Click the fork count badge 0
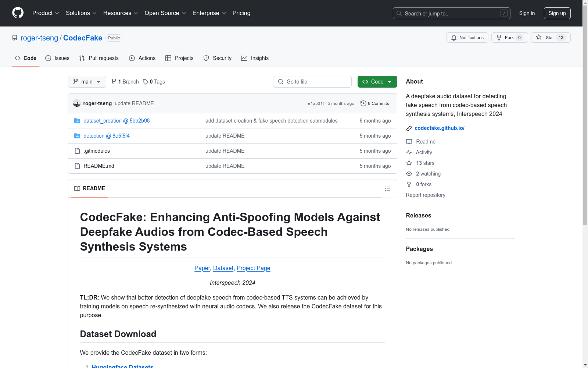The height and width of the screenshot is (368, 588). click(x=519, y=38)
